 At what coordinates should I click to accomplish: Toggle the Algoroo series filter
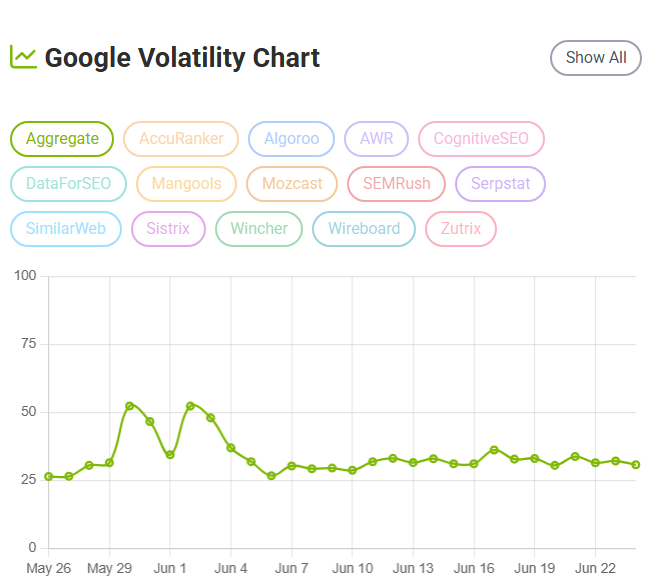tap(291, 139)
